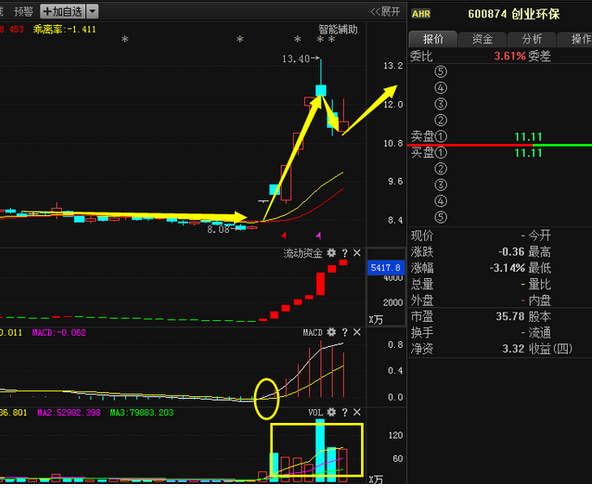Expand the dropdown arrow beside 加自选
Screen dimensions: 593x488
[x=92, y=11]
